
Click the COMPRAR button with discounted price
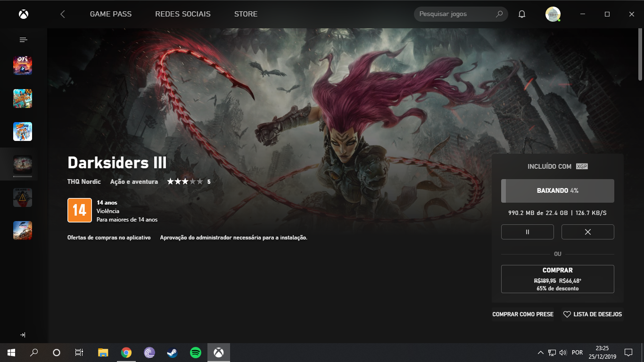point(558,279)
